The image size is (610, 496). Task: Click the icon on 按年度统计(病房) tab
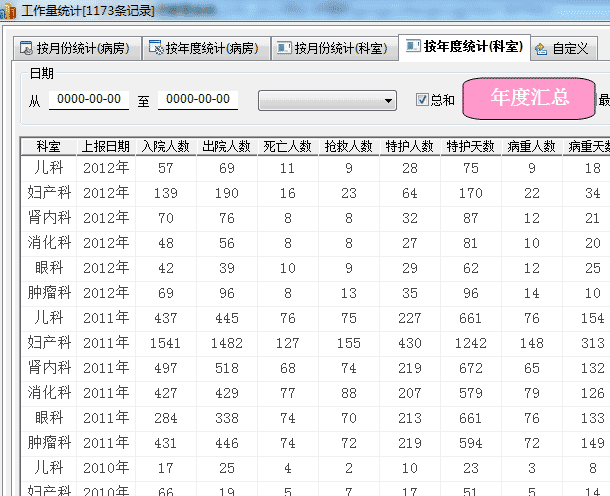[x=155, y=48]
